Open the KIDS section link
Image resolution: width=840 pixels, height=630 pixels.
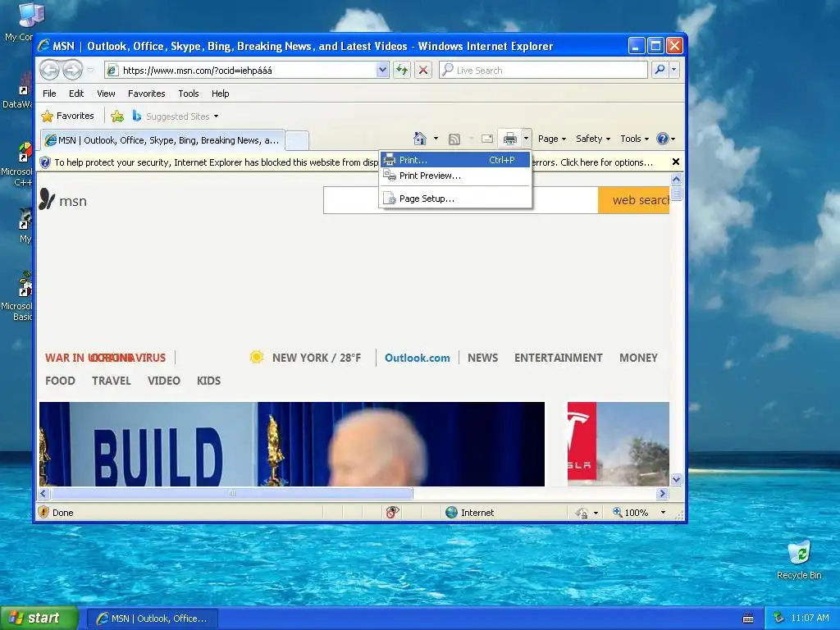coord(209,381)
